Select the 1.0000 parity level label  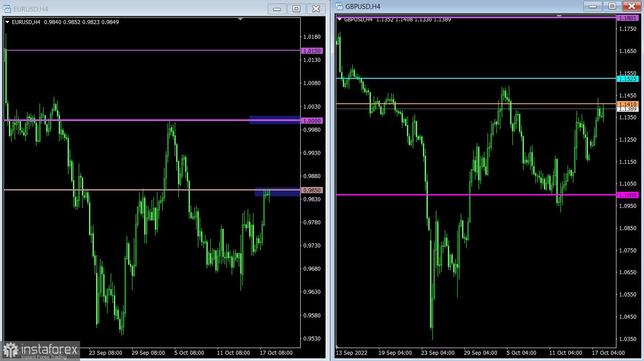[312, 121]
